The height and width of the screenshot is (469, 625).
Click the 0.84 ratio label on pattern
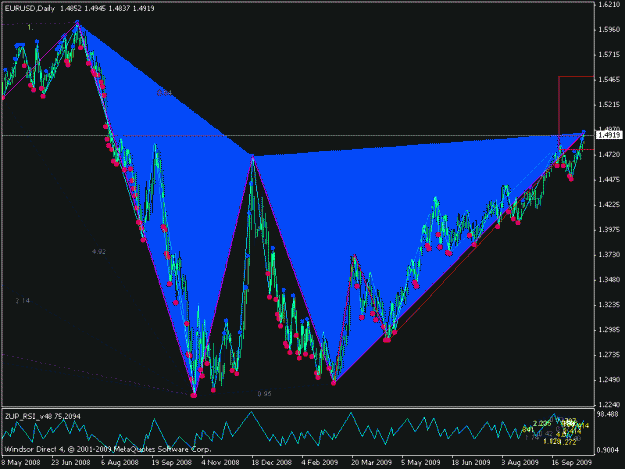tap(164, 93)
